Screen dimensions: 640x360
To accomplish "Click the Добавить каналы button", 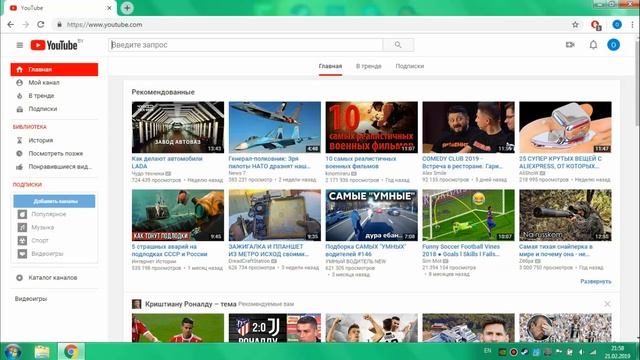I will pyautogui.click(x=54, y=201).
